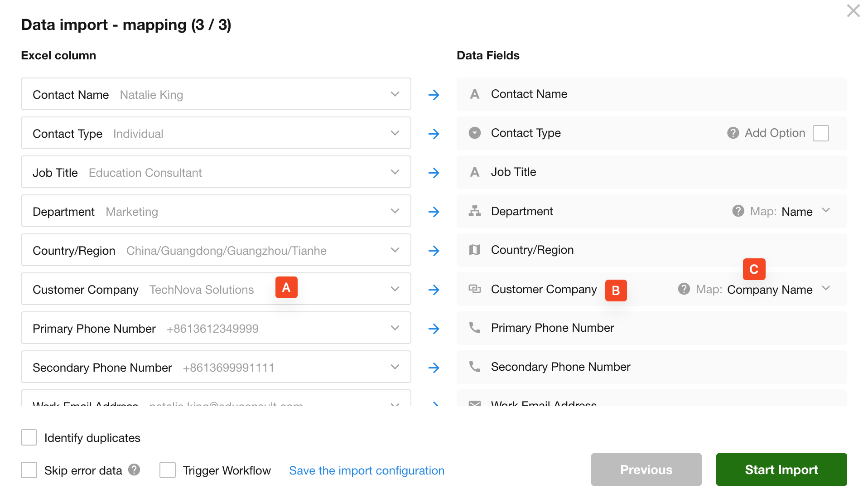Click the Customer Company link icon
The image size is (868, 504).
[474, 289]
